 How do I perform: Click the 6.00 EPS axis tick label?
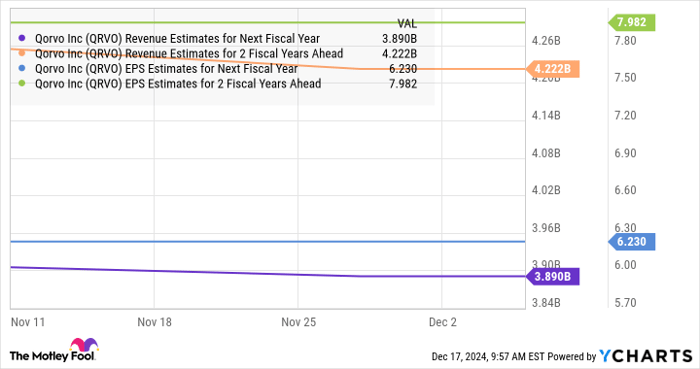click(x=625, y=265)
